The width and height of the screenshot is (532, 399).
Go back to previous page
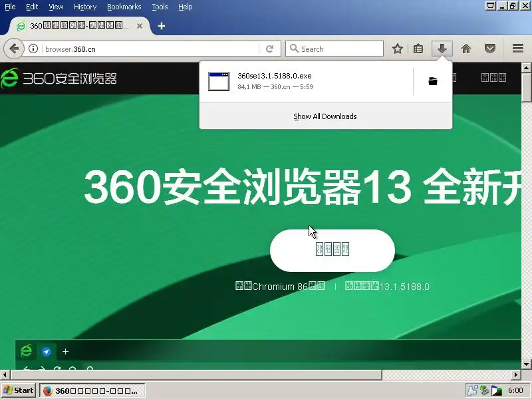[x=13, y=49]
